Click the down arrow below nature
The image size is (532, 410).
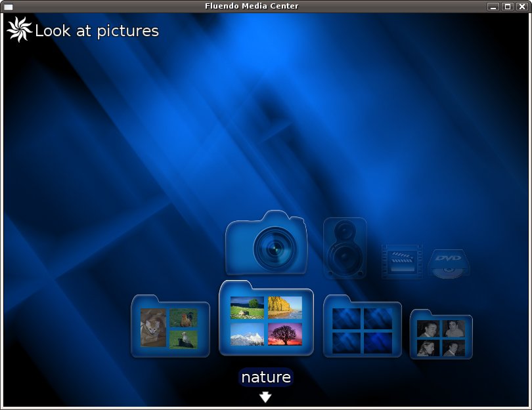pyautogui.click(x=265, y=397)
